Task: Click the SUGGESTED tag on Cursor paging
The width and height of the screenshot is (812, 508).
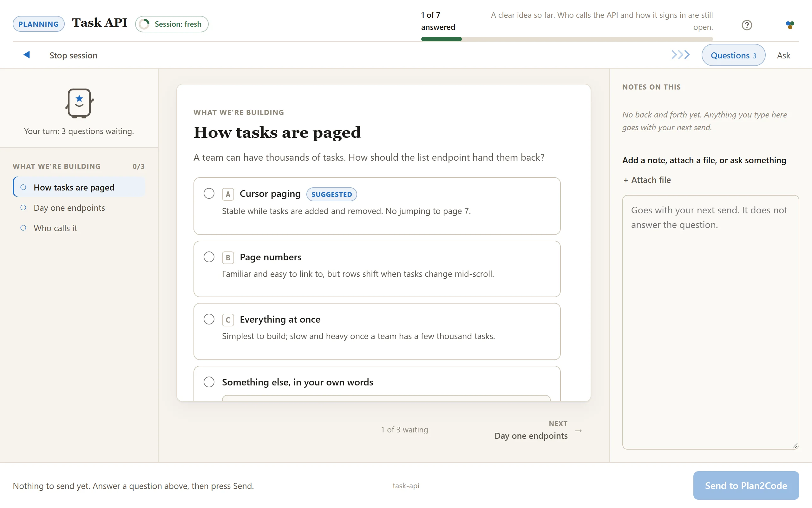Action: click(x=331, y=194)
